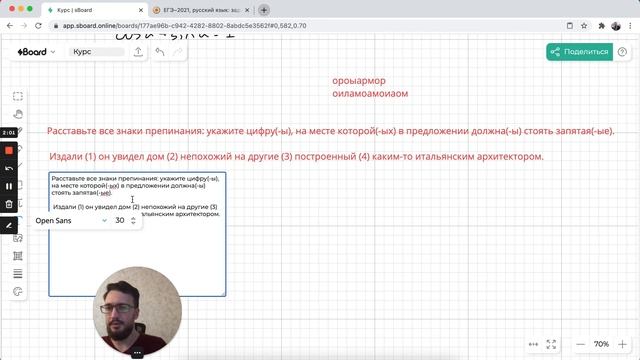Restart recording using the undo arrow in recorder
Image resolution: width=640 pixels, height=360 pixels.
pyautogui.click(x=9, y=169)
